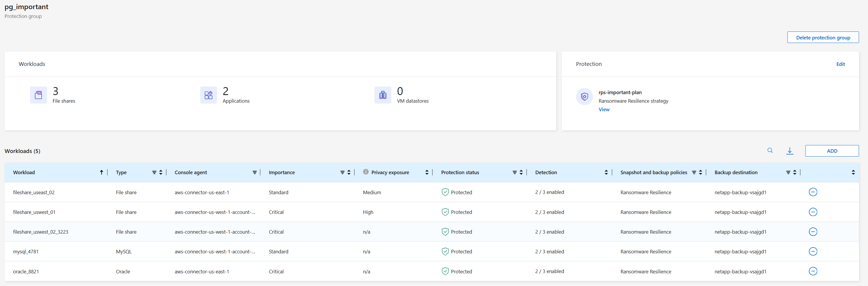Click the VM datastores icon
The height and width of the screenshot is (286, 868).
pos(382,95)
